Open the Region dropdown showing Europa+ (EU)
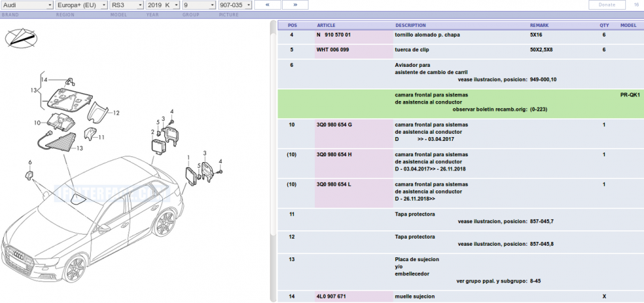Image resolution: width=644 pixels, height=303 pixels. tap(81, 5)
